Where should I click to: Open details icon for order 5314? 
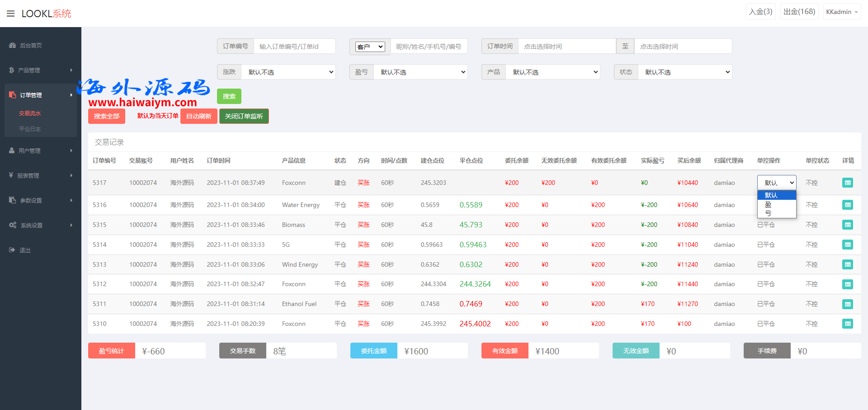(848, 245)
